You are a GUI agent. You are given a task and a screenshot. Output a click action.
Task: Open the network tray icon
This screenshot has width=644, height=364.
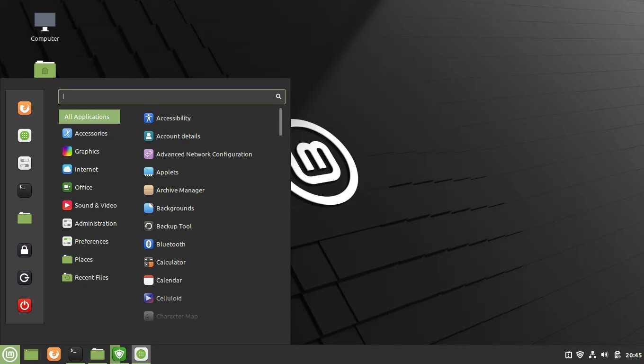592,354
